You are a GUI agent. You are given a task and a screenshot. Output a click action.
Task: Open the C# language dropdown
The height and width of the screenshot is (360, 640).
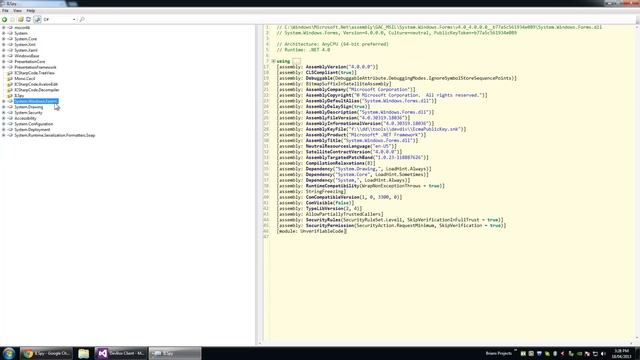point(60,19)
